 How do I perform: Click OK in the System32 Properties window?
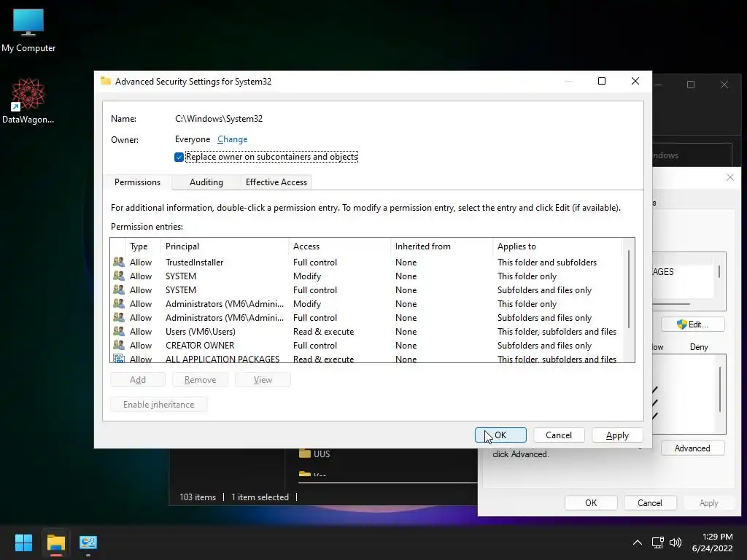click(591, 503)
